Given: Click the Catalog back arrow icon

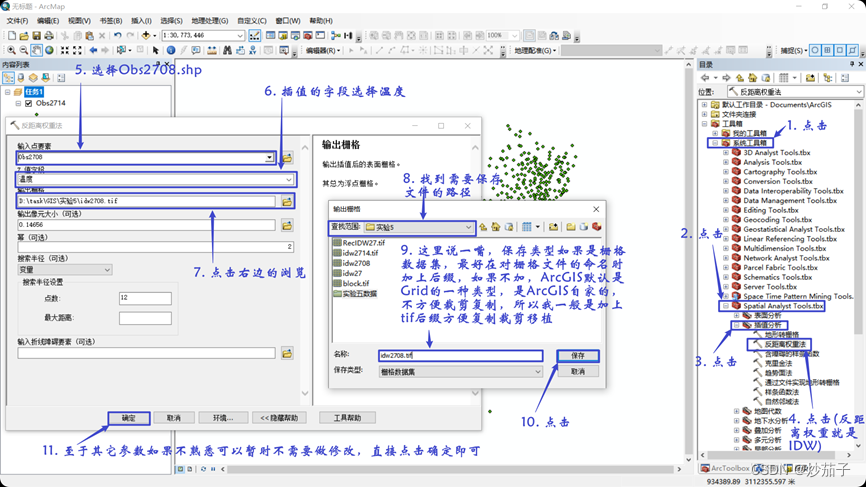Looking at the screenshot, I should point(705,78).
